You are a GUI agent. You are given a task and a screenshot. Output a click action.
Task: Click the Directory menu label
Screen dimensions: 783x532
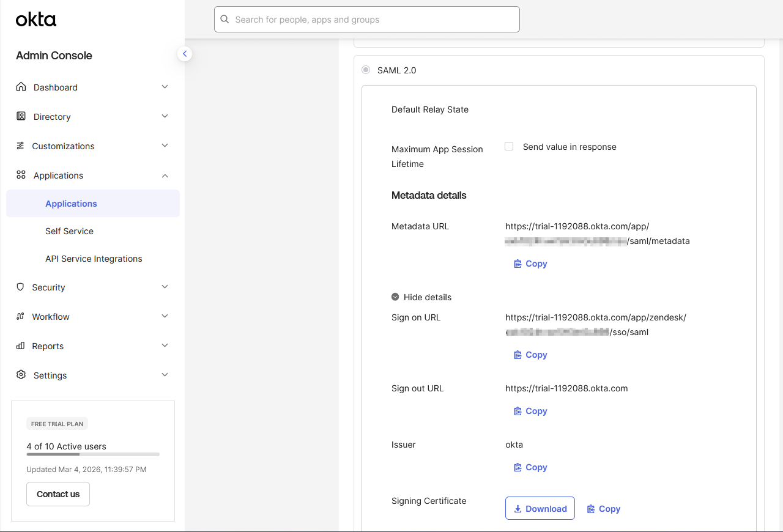pyautogui.click(x=52, y=117)
